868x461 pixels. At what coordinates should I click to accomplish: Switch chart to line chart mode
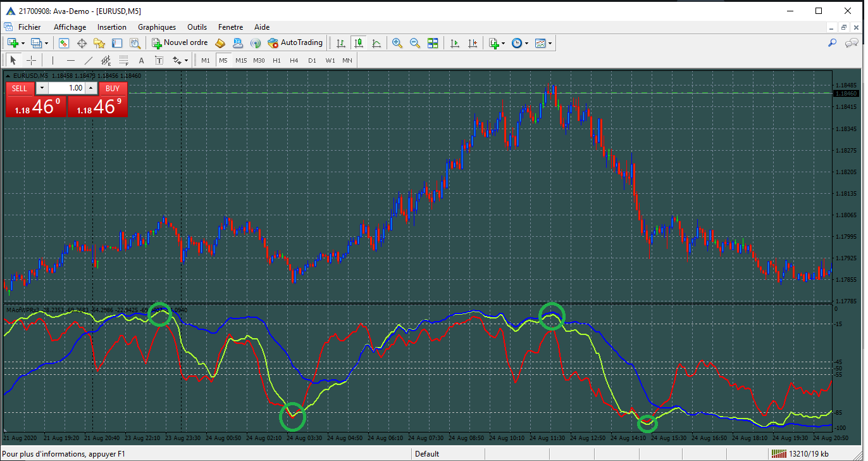pyautogui.click(x=376, y=43)
